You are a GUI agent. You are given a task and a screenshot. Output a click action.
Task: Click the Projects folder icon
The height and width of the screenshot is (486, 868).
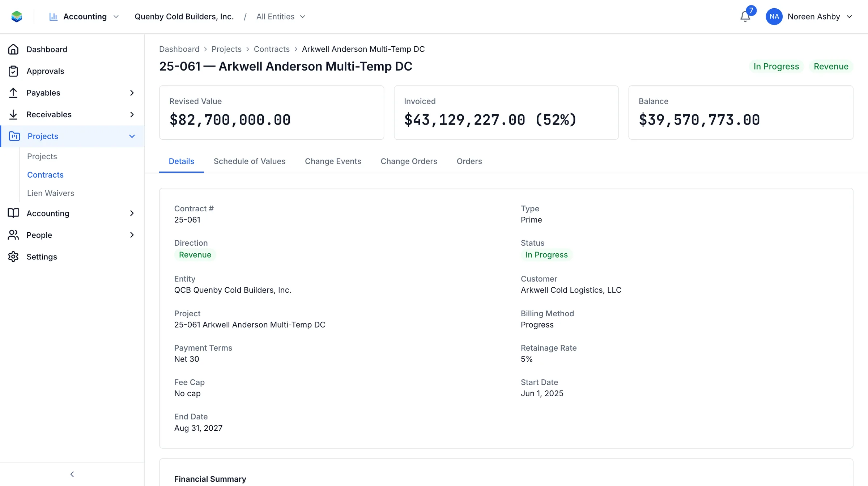coord(14,136)
